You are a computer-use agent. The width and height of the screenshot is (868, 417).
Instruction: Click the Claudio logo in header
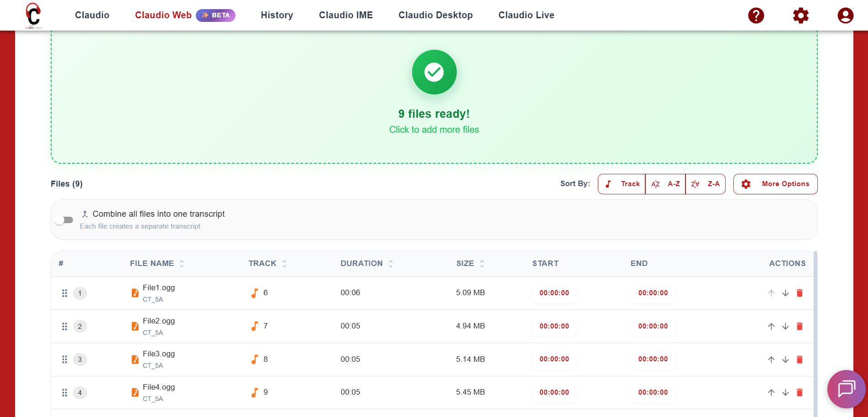pyautogui.click(x=33, y=16)
